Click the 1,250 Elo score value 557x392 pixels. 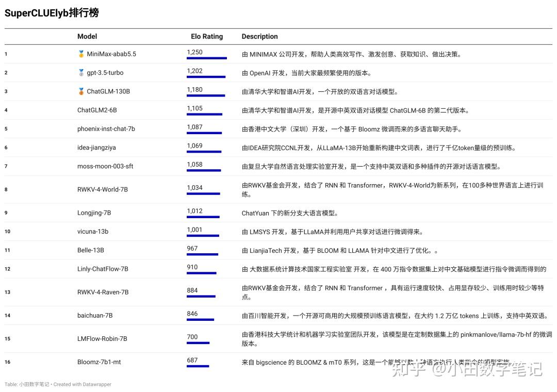tap(193, 52)
